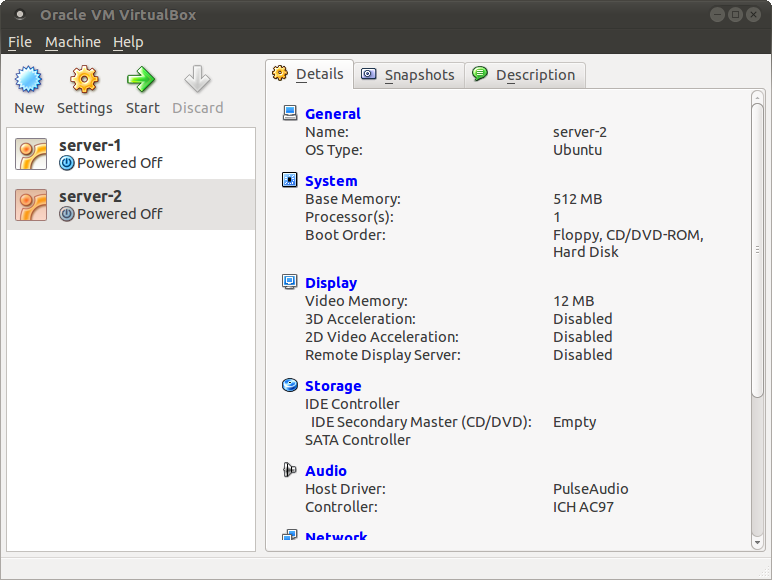Start the VM with the green arrow
The image size is (772, 580).
coord(142,79)
